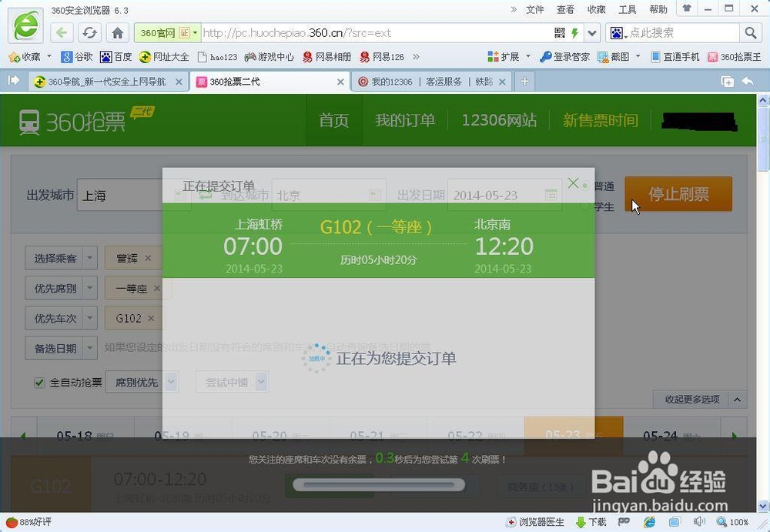
Task: Click the speaker mute icon in status bar
Action: click(699, 522)
